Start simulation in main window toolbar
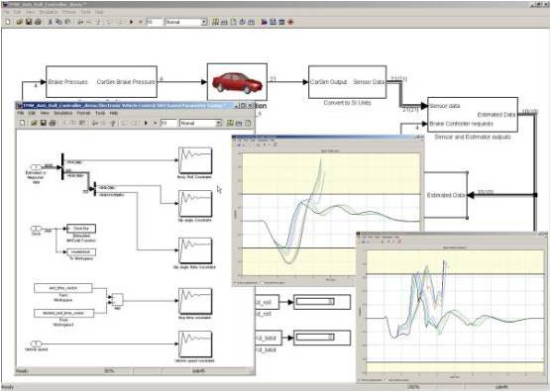The height and width of the screenshot is (392, 551). tap(132, 22)
